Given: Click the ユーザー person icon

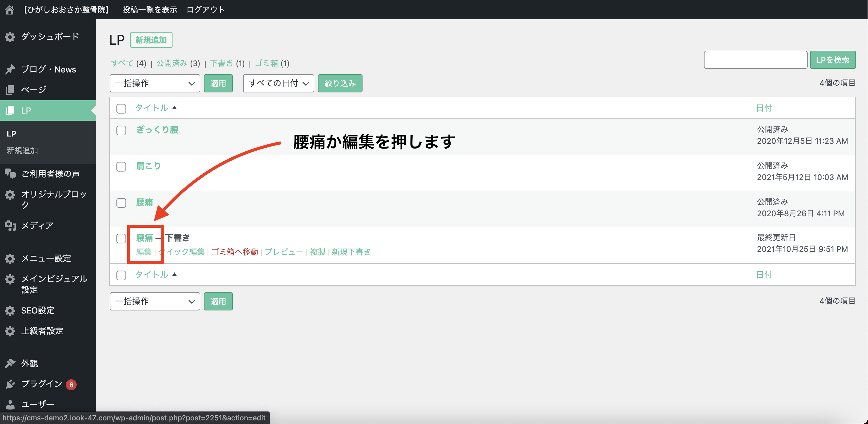Looking at the screenshot, I should (10, 404).
